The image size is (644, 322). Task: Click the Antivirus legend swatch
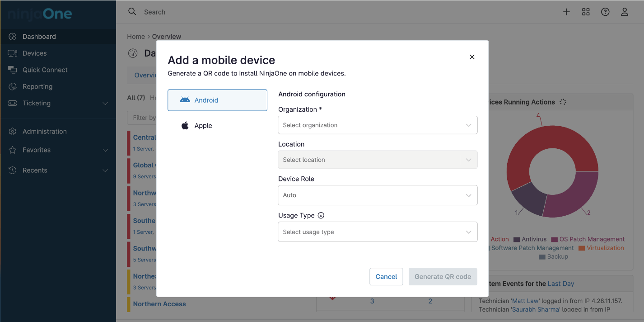coord(516,239)
